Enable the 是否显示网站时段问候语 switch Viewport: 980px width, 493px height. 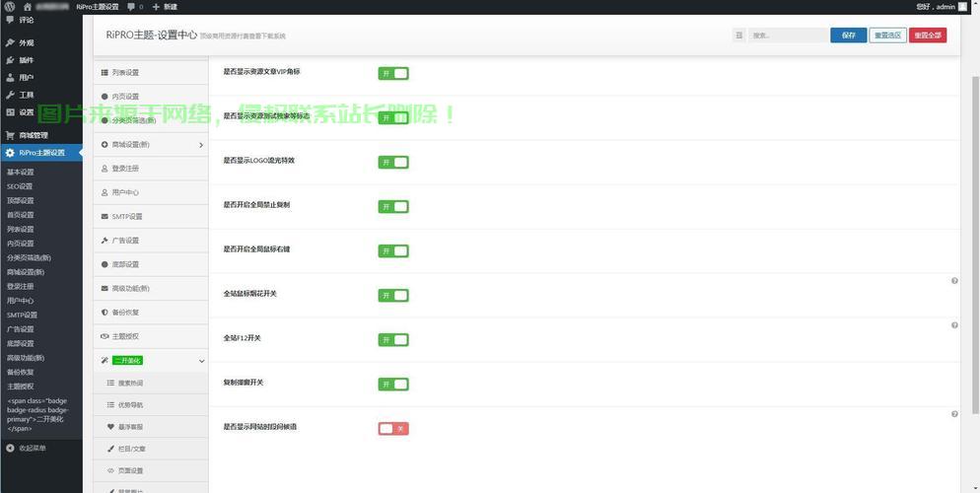[392, 429]
